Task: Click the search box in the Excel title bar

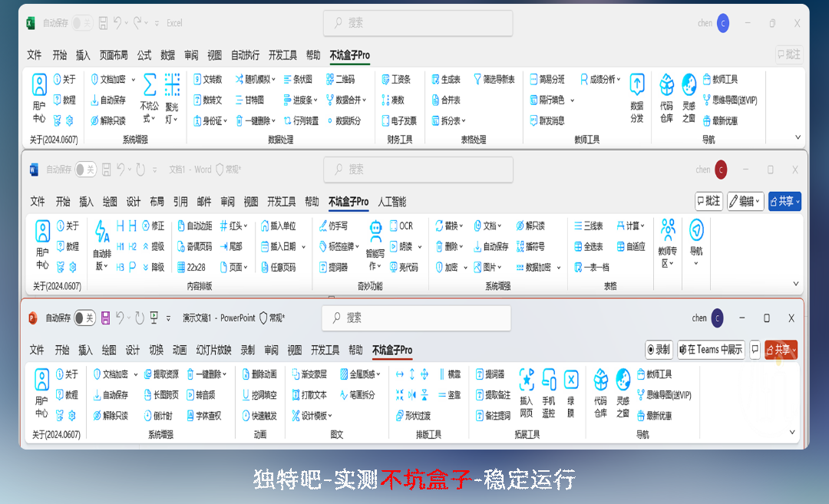Action: coord(418,23)
